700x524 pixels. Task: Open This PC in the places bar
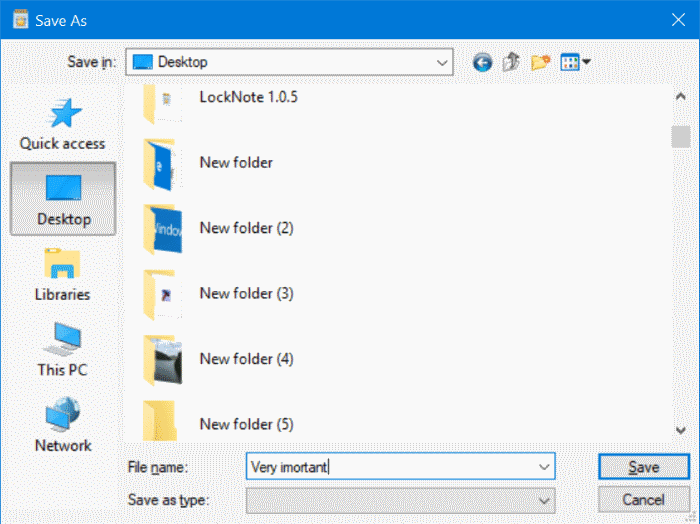tap(62, 350)
